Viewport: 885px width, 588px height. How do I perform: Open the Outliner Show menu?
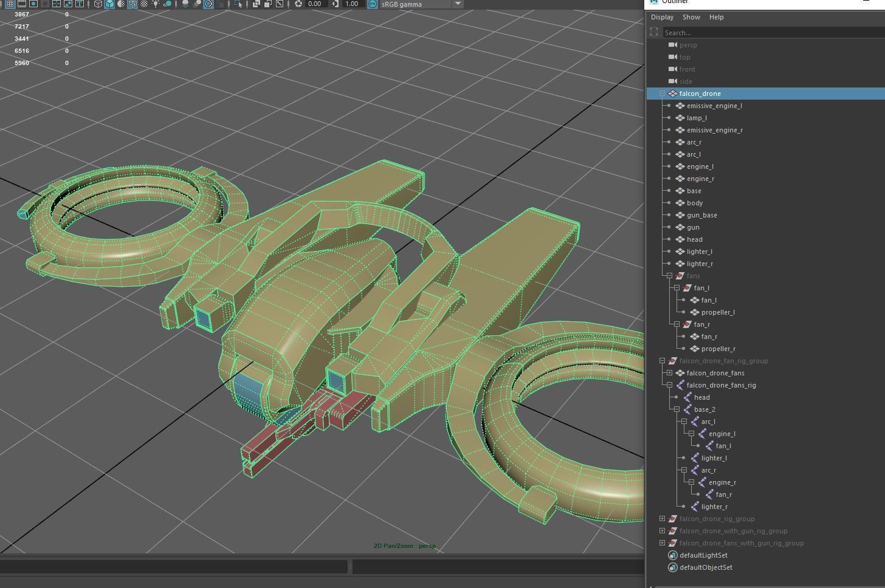[691, 17]
